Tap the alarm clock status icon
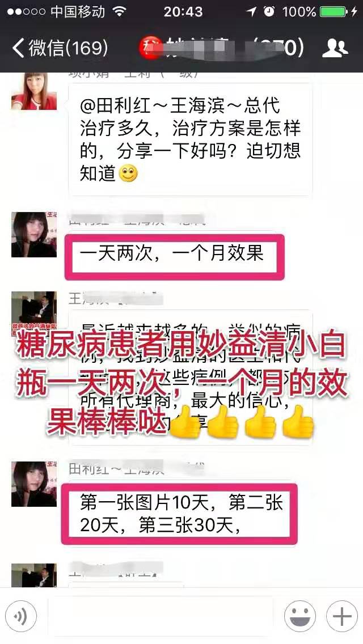 pyautogui.click(x=269, y=11)
